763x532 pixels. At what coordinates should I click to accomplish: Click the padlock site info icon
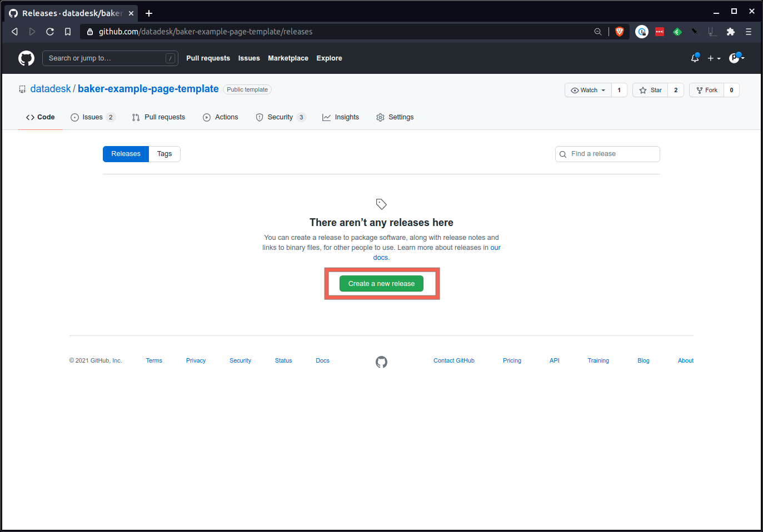[90, 32]
